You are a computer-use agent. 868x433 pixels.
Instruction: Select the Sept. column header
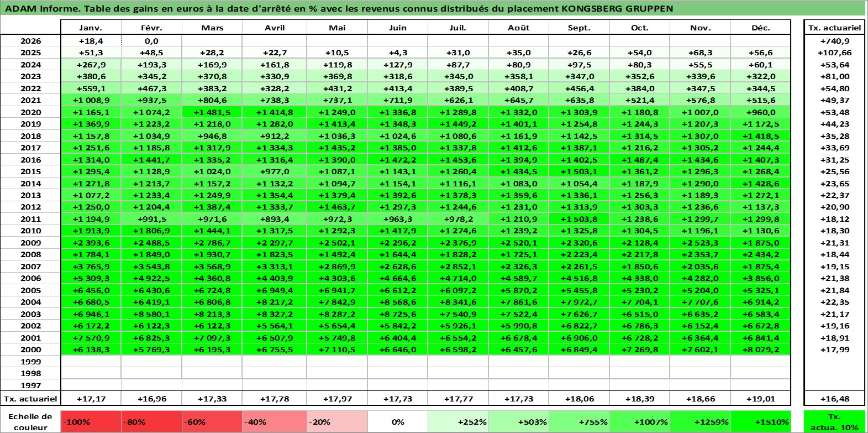(x=579, y=28)
